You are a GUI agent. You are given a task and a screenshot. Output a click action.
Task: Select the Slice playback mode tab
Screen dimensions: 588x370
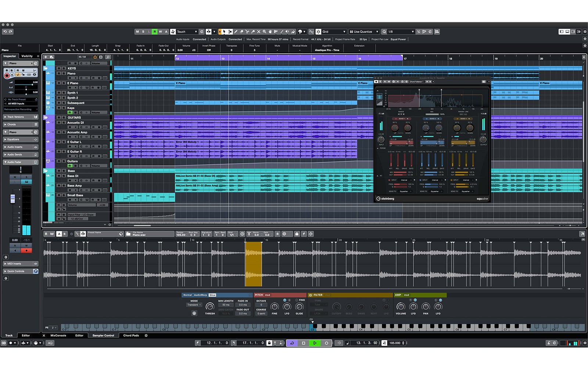pyautogui.click(x=212, y=295)
